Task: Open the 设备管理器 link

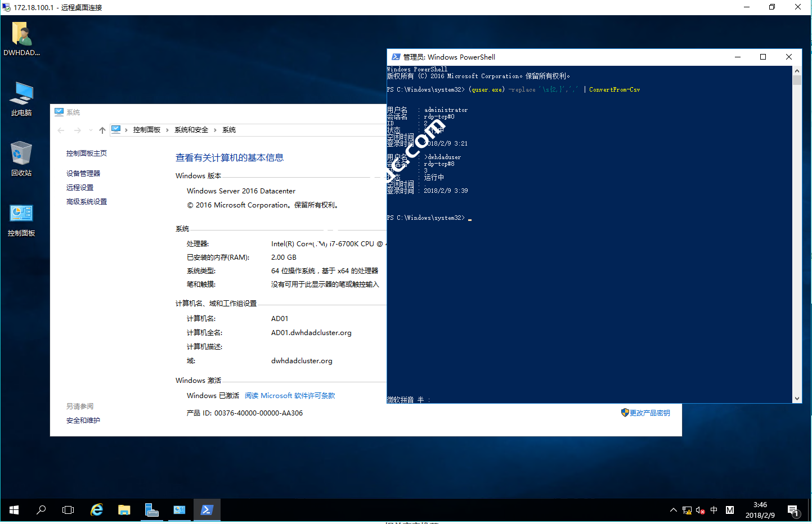Action: [83, 174]
